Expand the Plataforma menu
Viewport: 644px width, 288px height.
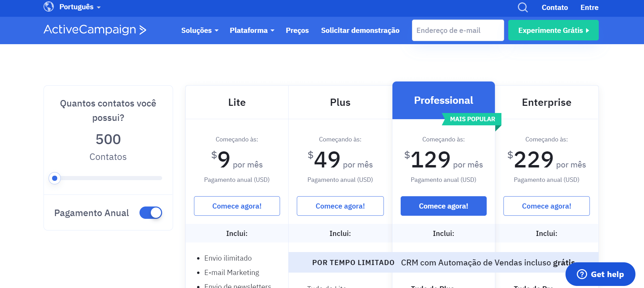pyautogui.click(x=252, y=30)
